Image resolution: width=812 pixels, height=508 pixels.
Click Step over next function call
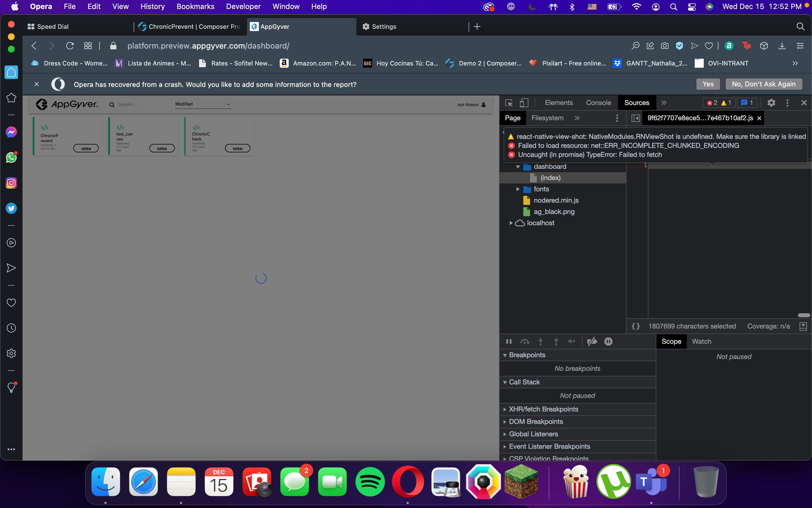click(x=524, y=341)
